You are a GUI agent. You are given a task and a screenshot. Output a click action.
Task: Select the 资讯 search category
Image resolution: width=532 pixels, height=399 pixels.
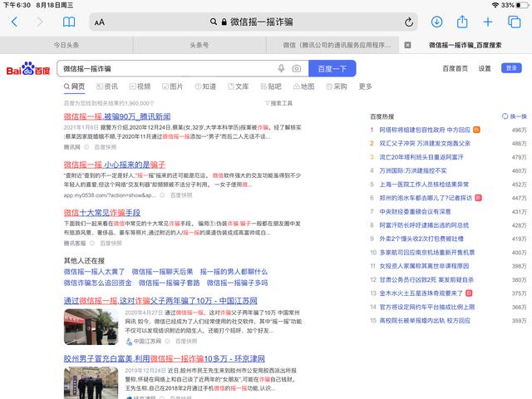(107, 86)
